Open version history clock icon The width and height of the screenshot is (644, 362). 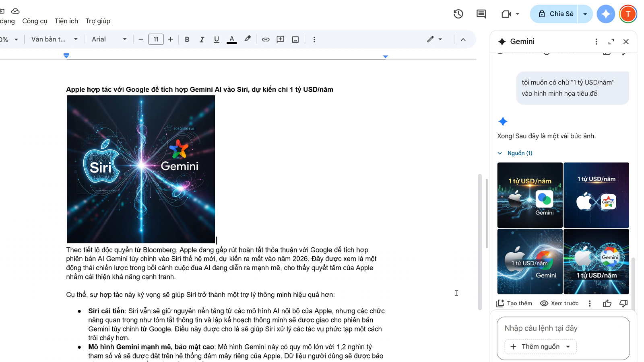coord(458,14)
